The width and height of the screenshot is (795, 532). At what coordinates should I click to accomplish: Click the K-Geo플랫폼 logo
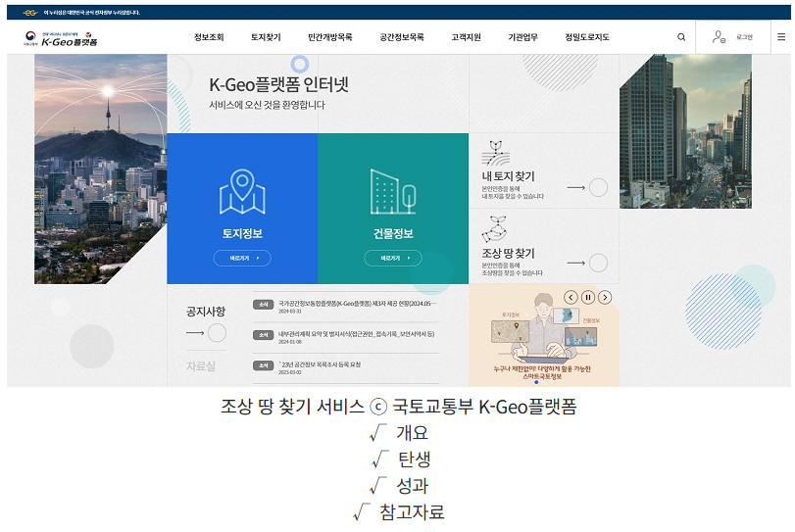click(61, 38)
